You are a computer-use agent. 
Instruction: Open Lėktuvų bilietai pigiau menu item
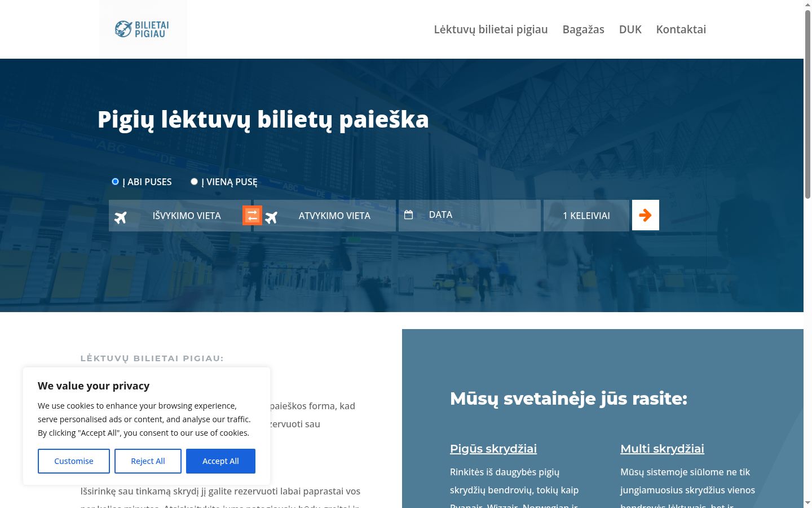(x=491, y=29)
